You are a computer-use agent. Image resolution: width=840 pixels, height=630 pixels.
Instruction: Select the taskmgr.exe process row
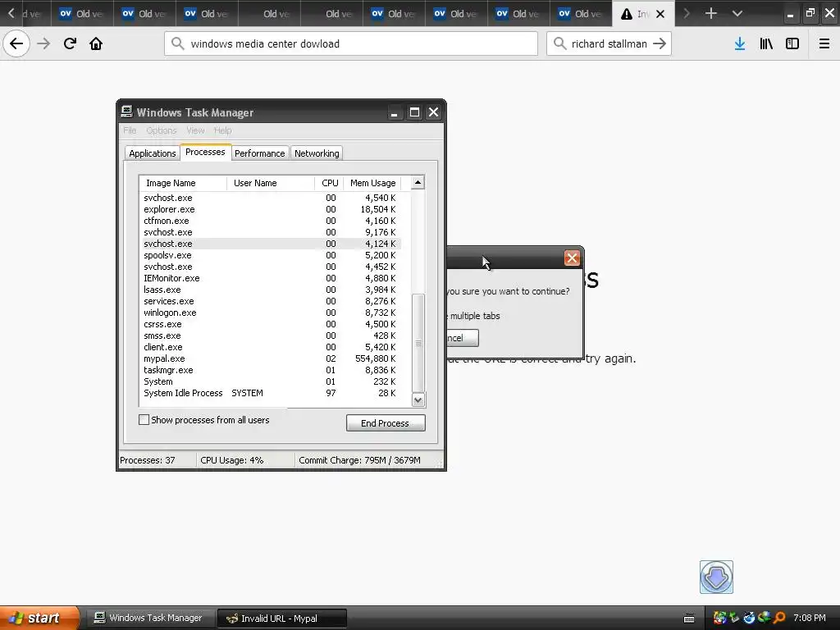tap(270, 370)
